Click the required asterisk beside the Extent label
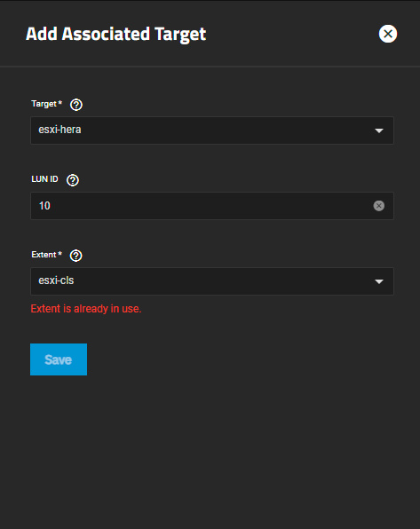420x529 pixels. pyautogui.click(x=60, y=253)
